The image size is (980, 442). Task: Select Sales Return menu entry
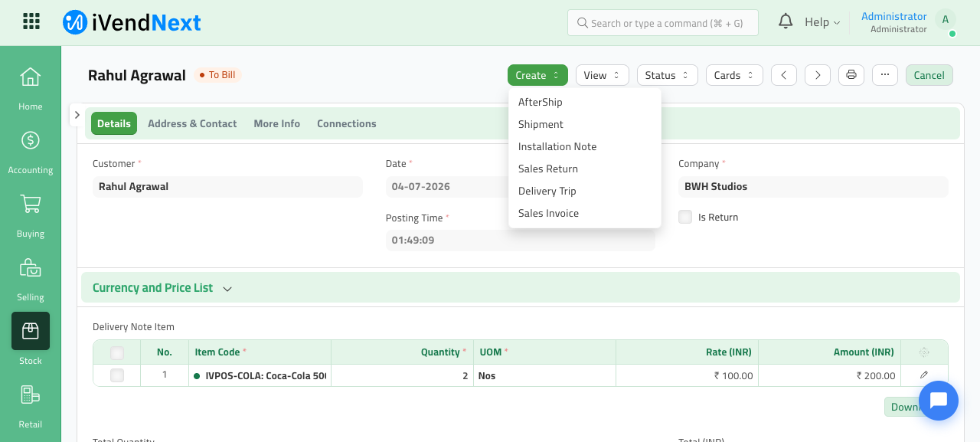click(585, 169)
